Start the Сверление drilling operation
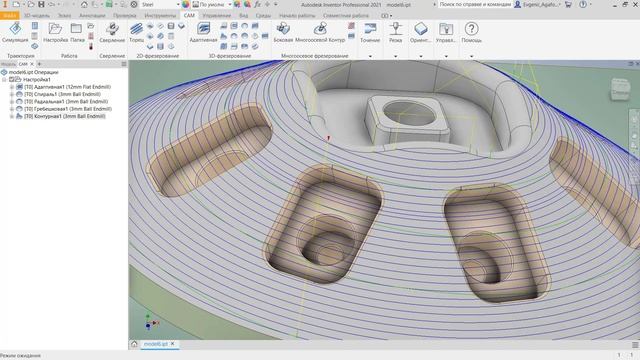Screen dimensions: 640x360 112,33
